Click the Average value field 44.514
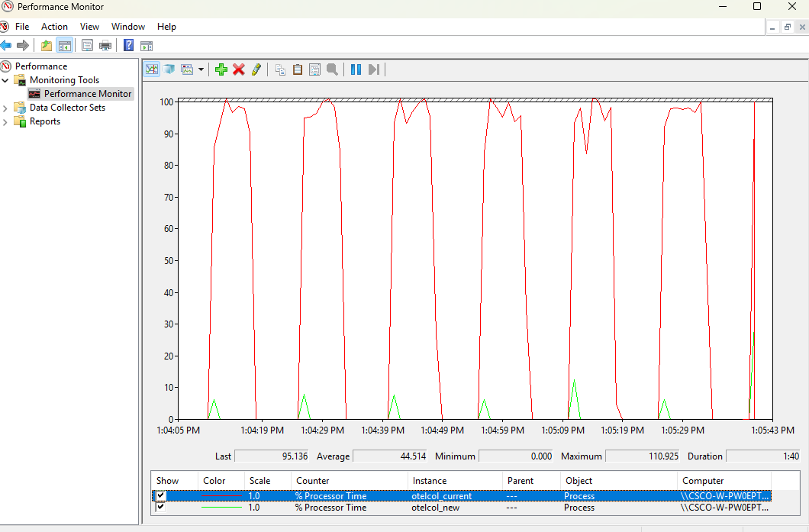 click(x=390, y=456)
